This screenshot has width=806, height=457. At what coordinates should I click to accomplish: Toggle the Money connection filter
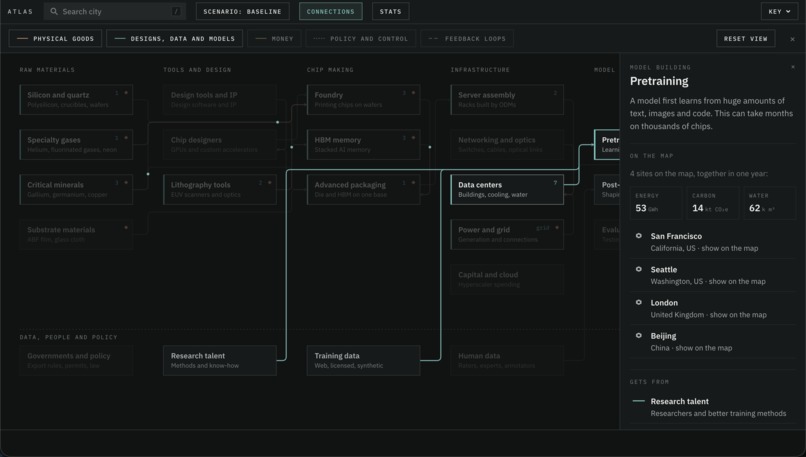pyautogui.click(x=274, y=39)
